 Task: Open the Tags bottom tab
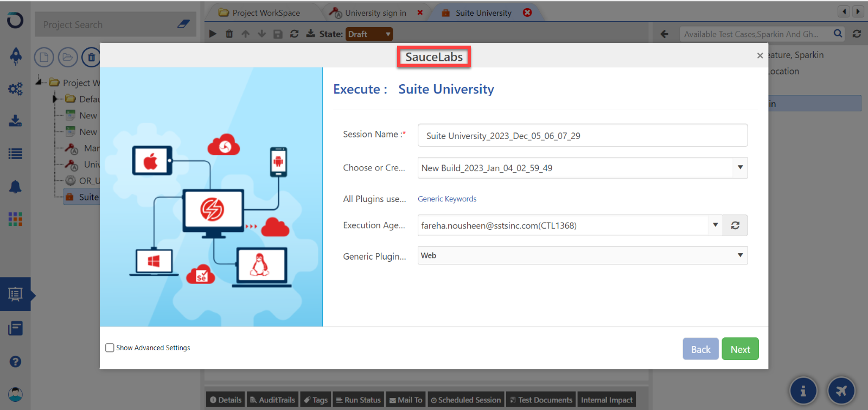(x=315, y=400)
